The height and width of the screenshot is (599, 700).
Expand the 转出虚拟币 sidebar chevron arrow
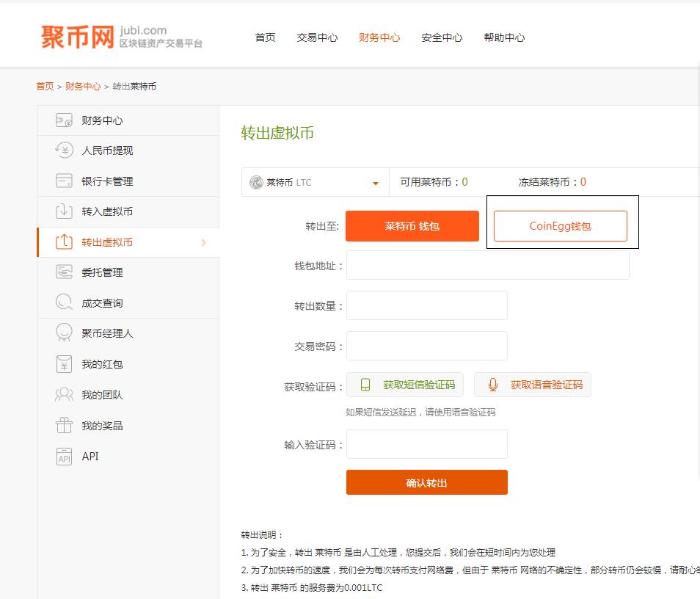(x=203, y=242)
